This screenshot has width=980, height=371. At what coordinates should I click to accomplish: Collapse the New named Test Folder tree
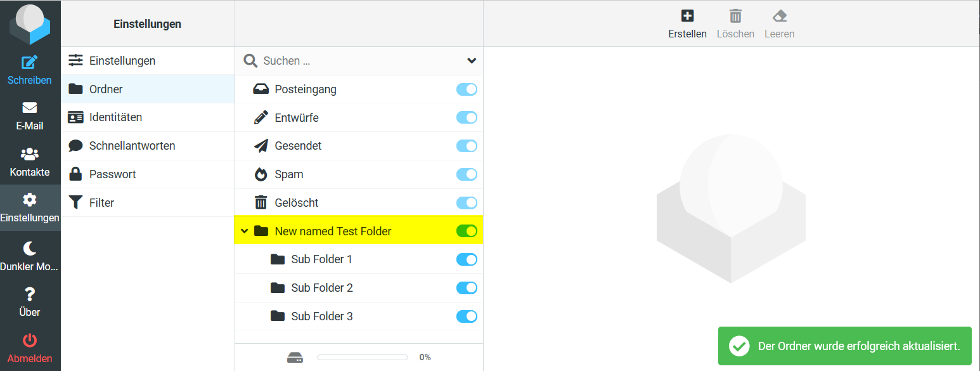click(x=245, y=231)
